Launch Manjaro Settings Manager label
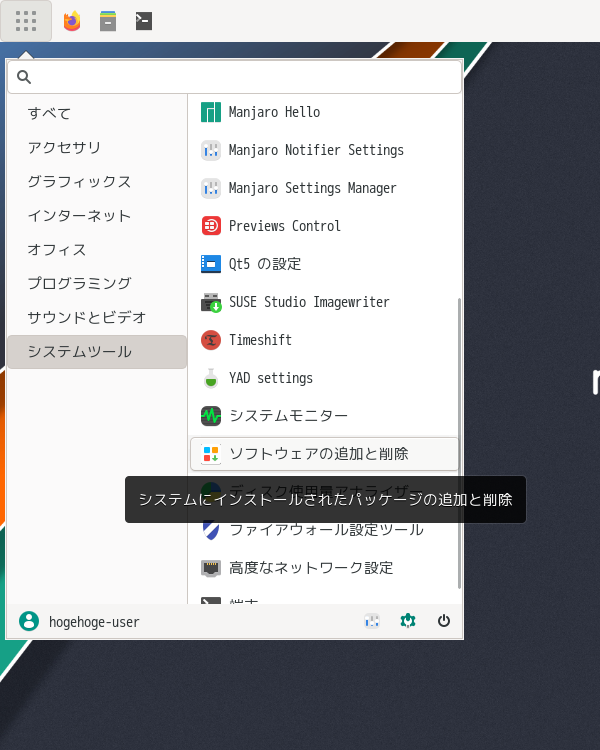This screenshot has height=750, width=600. coord(312,188)
